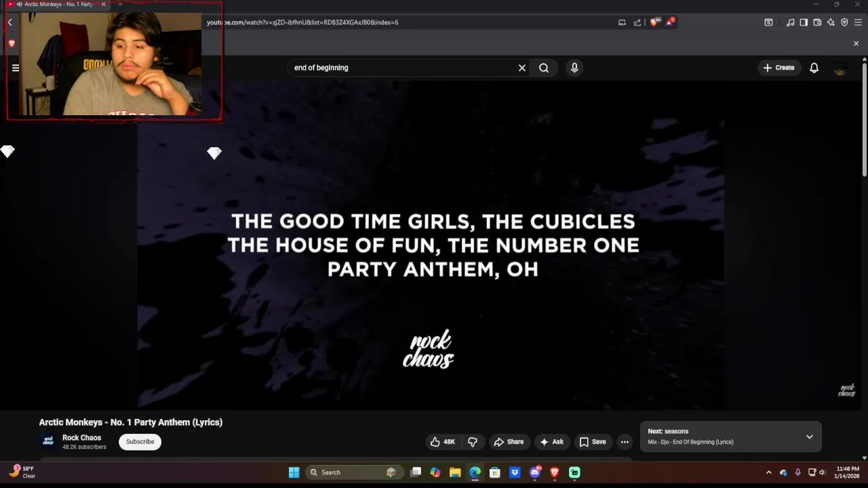Share the No. 1 Party Anthem video

click(x=509, y=442)
